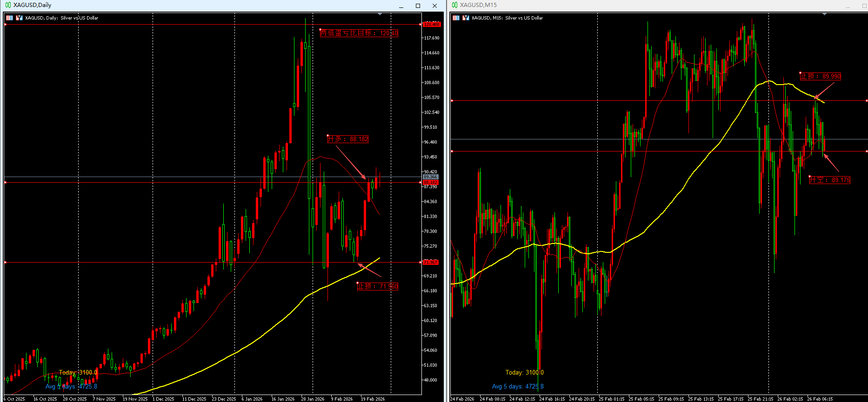Click the Avg 5 days text on M15 chart

click(x=518, y=386)
